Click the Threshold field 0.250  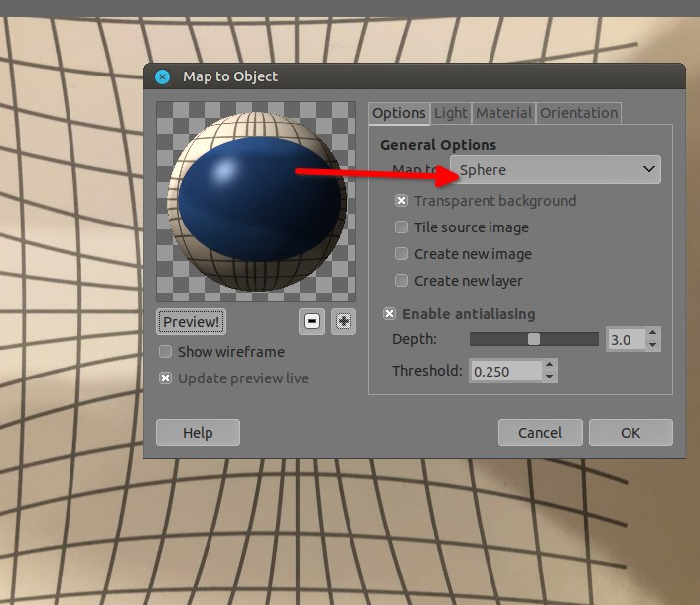[505, 371]
